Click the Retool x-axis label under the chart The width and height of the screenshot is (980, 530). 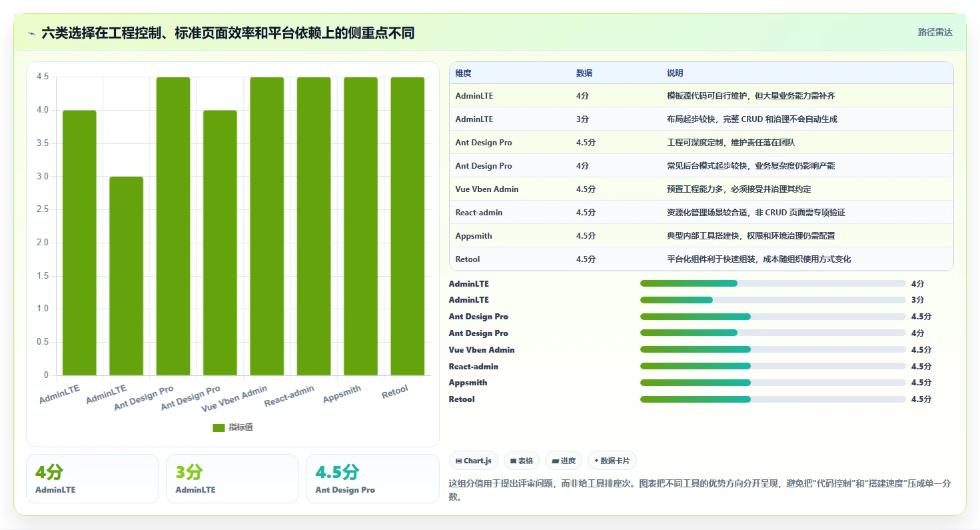395,392
